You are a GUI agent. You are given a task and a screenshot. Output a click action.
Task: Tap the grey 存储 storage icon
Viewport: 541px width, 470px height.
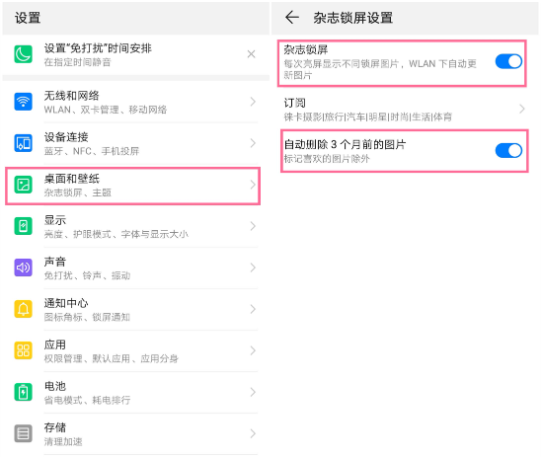[x=23, y=433]
